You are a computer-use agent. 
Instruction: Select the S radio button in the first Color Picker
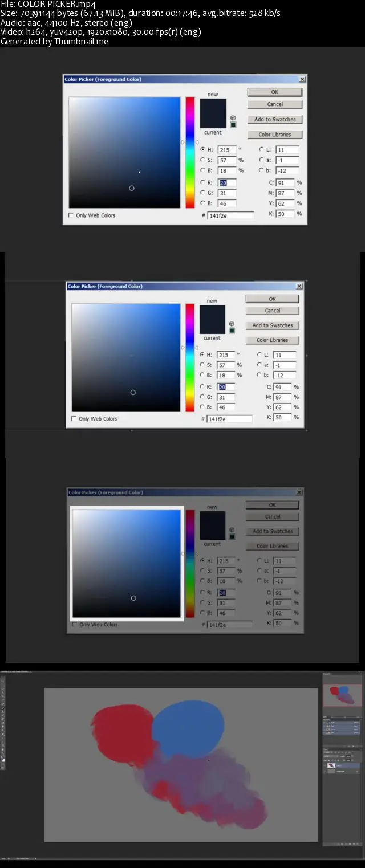tap(202, 160)
